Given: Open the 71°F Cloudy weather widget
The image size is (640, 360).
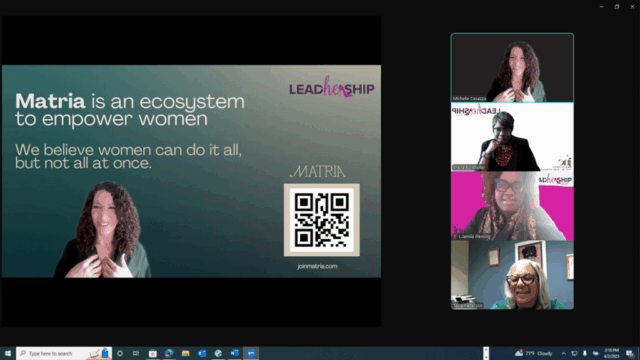Looking at the screenshot, I should (534, 353).
